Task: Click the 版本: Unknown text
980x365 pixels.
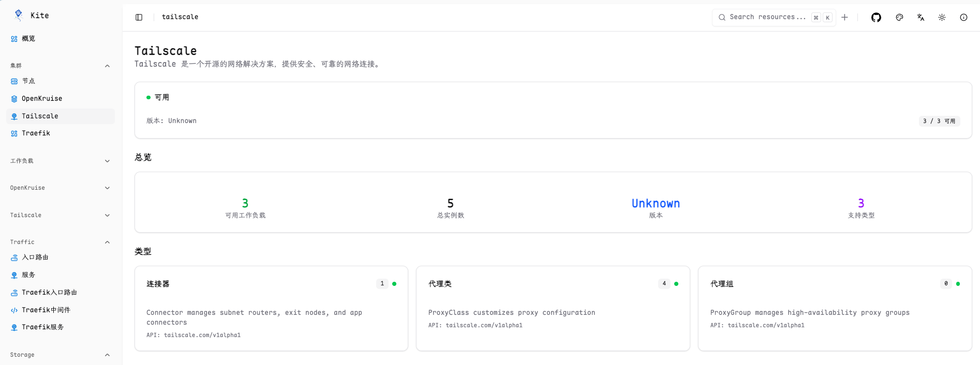Action: [171, 121]
